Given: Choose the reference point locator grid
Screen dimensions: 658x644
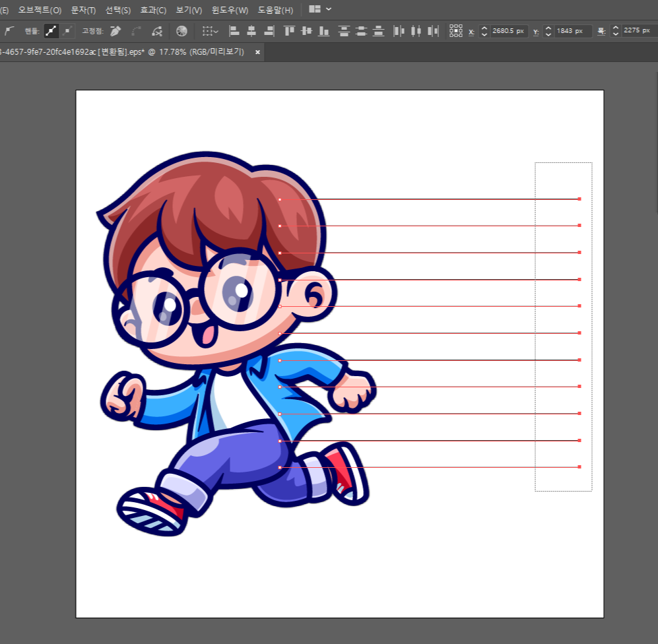Looking at the screenshot, I should 456,30.
